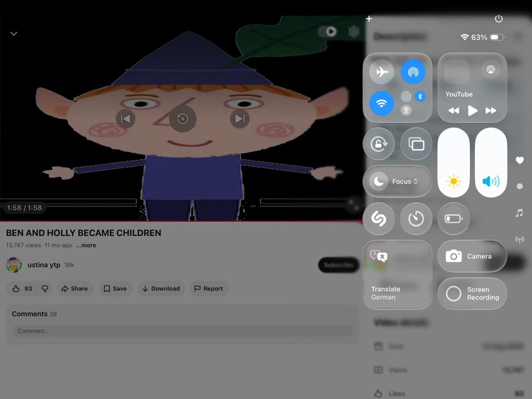Image resolution: width=532 pixels, height=399 pixels.
Task: Like the video with 93 likes
Action: point(22,289)
